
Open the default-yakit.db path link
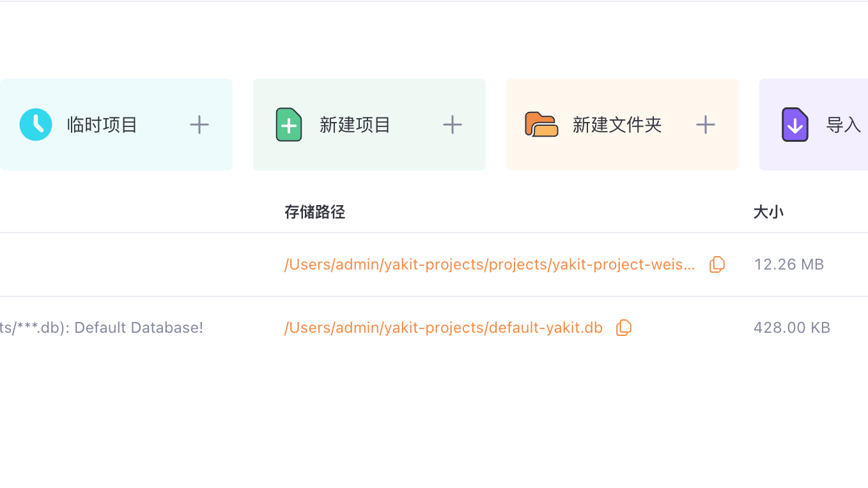coord(444,327)
